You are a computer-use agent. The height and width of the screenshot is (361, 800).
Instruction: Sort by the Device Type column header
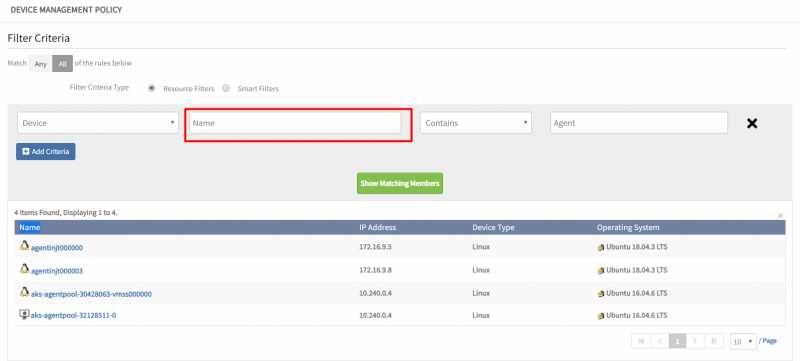click(x=493, y=227)
